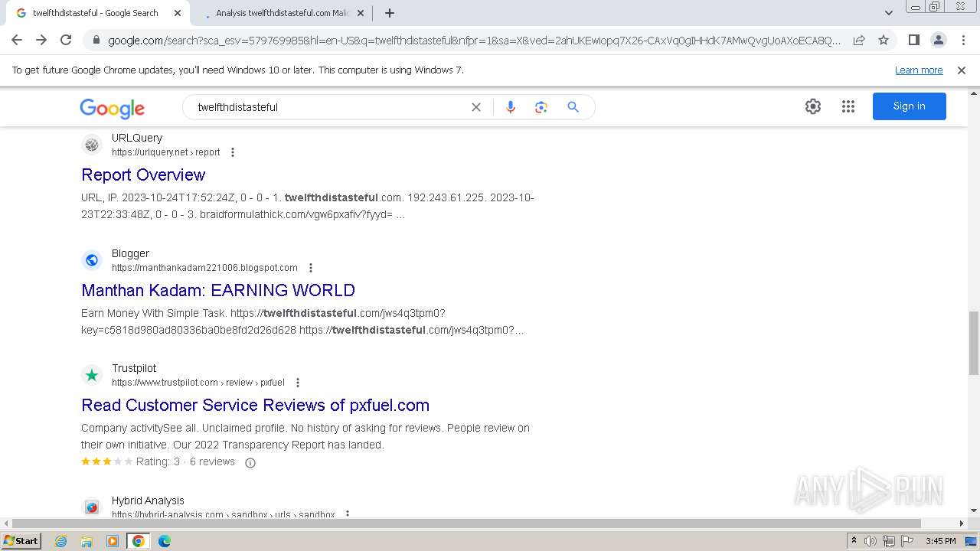
Task: Click the Hybrid Analysis favicon
Action: click(92, 507)
